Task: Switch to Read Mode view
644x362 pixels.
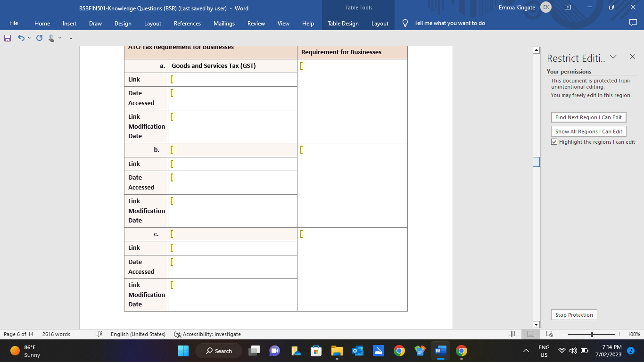Action: point(512,334)
